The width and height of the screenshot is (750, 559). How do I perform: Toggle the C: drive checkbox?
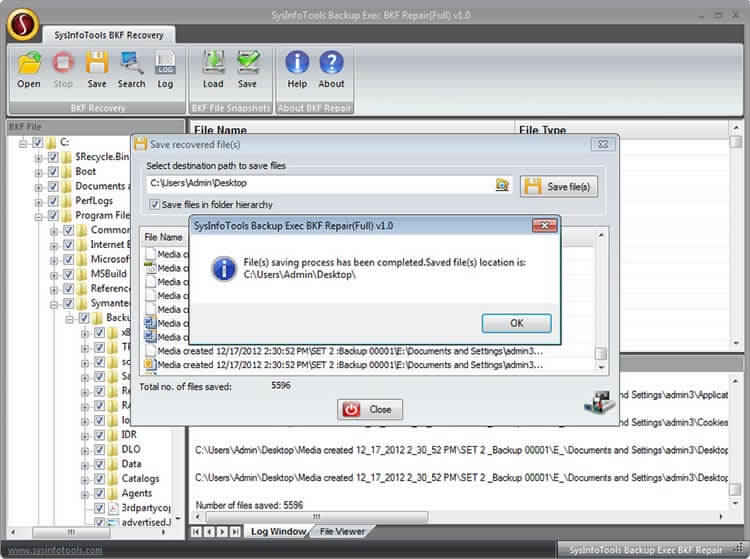click(38, 142)
